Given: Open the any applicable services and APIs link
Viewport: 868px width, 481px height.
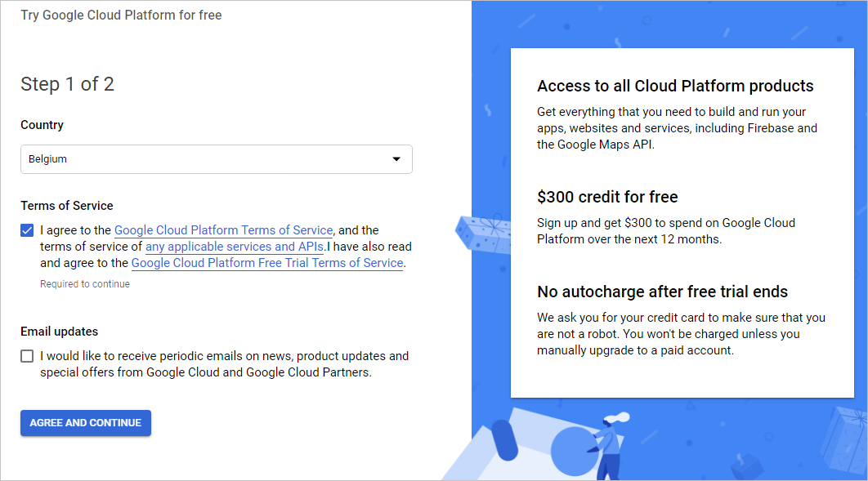Looking at the screenshot, I should coord(235,247).
